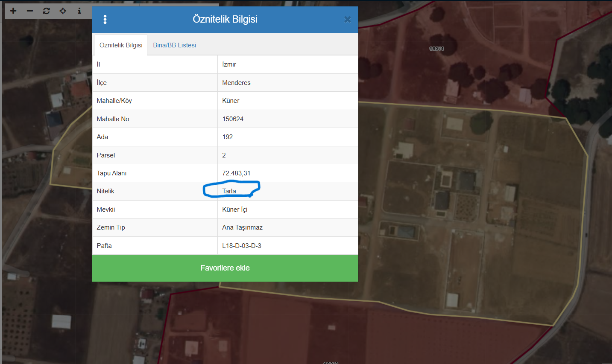Click the Nitelik row label
This screenshot has width=612, height=364.
click(105, 191)
